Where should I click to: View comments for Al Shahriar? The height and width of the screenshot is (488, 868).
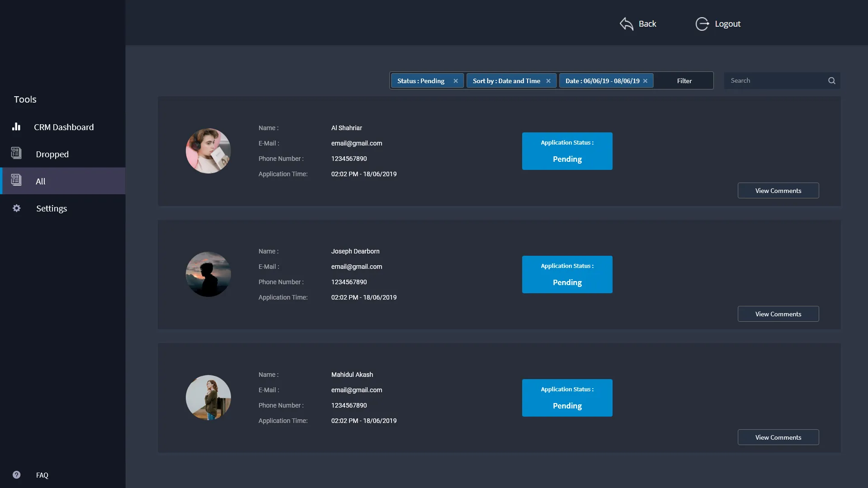pos(778,191)
